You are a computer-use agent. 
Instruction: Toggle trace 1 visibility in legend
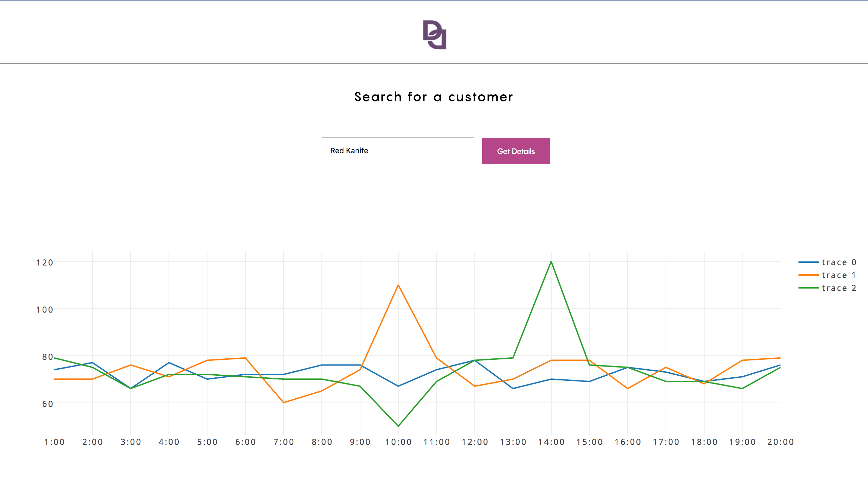(839, 275)
